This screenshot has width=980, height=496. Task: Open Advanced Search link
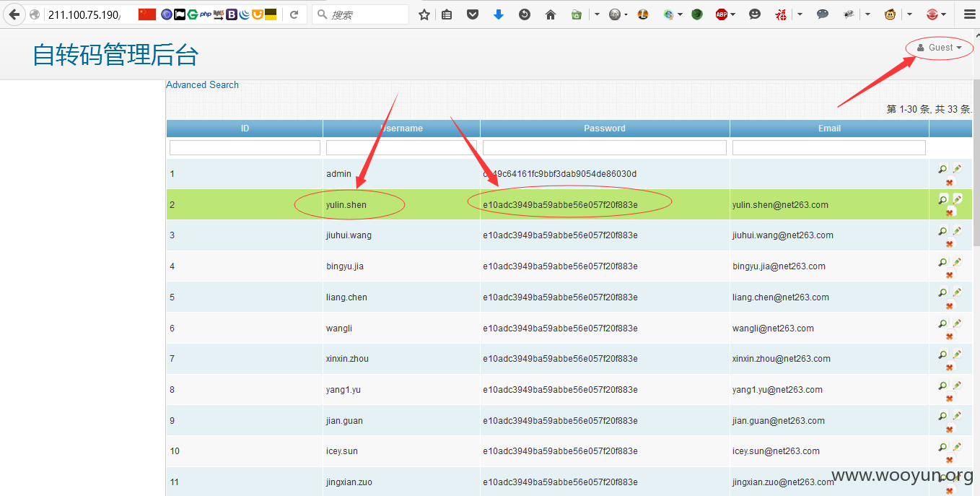pyautogui.click(x=203, y=84)
